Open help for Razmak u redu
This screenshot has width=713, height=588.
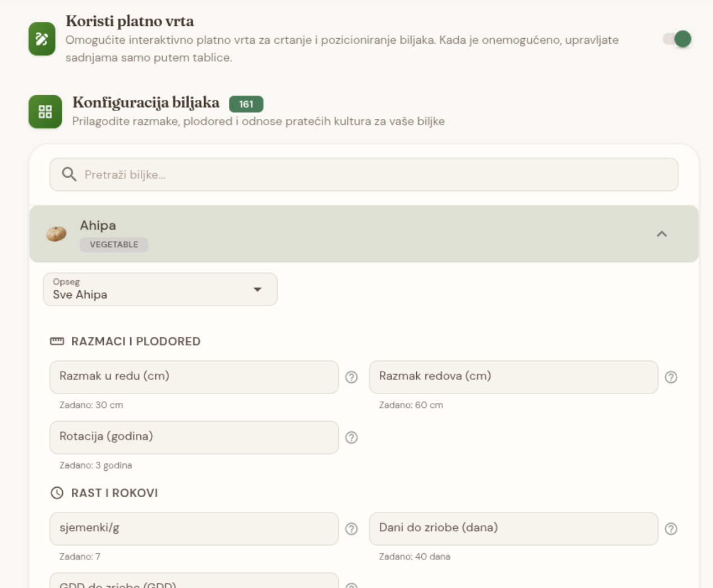point(352,377)
